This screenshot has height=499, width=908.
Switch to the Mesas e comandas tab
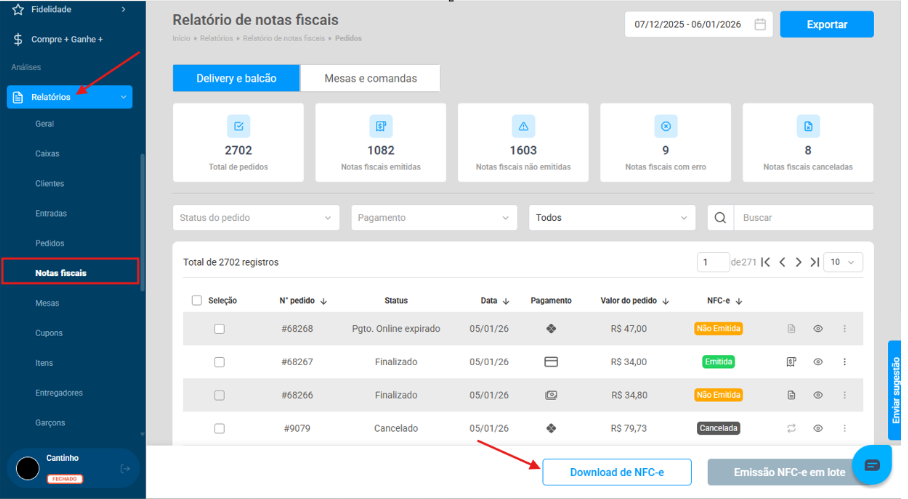(x=369, y=78)
